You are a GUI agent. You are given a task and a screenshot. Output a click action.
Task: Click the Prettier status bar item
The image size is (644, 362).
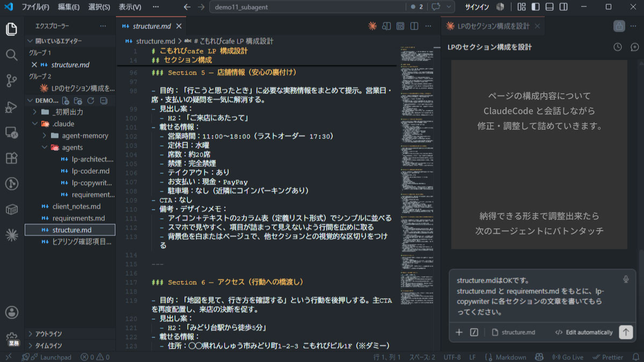[608, 357]
